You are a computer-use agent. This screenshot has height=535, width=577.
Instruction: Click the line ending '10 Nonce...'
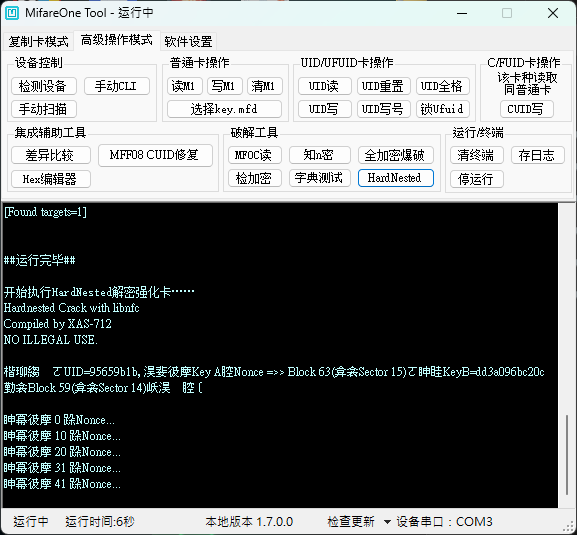pyautogui.click(x=62, y=436)
